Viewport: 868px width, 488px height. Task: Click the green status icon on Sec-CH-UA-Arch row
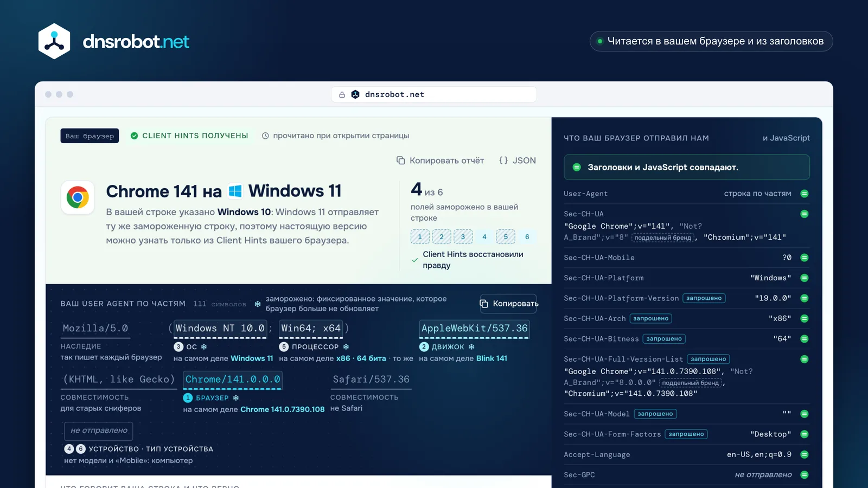[x=805, y=318]
